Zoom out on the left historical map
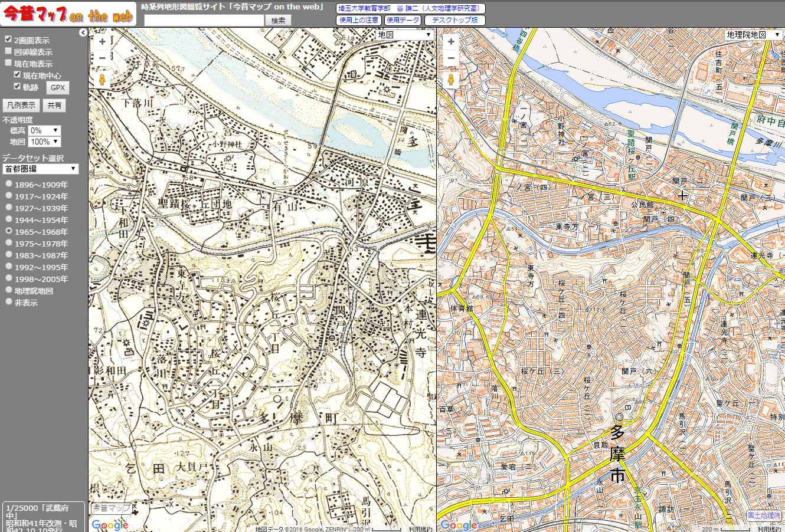The width and height of the screenshot is (785, 532). click(x=102, y=58)
